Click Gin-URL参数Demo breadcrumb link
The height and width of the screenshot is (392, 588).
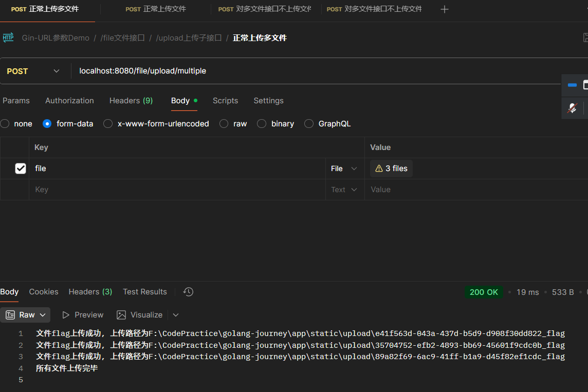[56, 38]
